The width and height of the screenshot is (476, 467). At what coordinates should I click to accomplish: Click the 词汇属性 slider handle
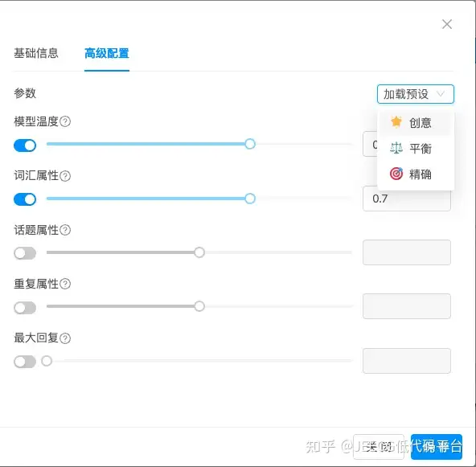[x=250, y=199]
